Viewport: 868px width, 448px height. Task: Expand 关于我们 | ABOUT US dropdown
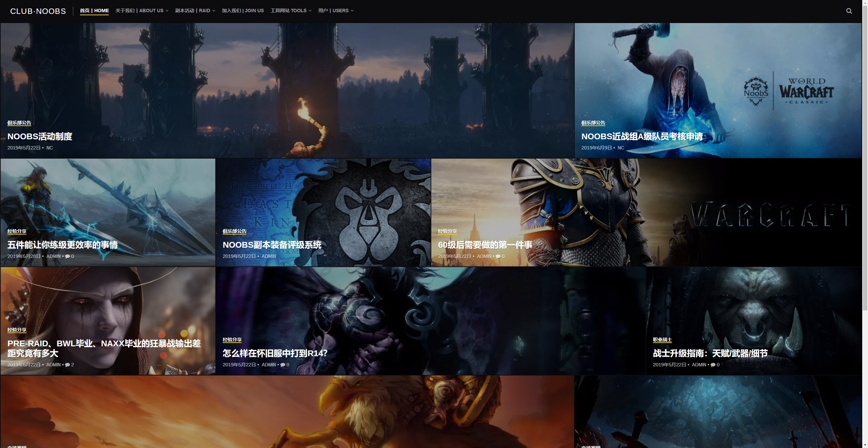coord(142,11)
